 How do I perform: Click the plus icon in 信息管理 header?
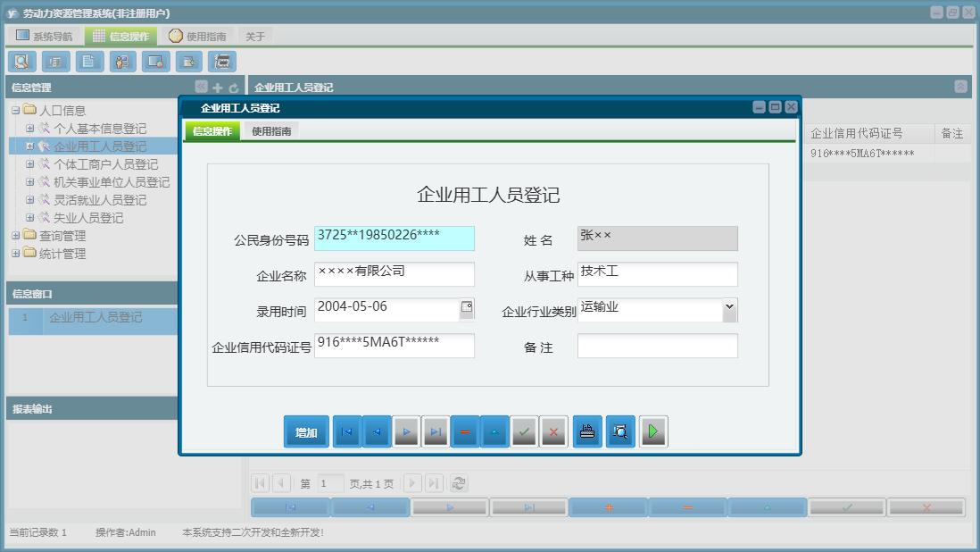pos(218,88)
